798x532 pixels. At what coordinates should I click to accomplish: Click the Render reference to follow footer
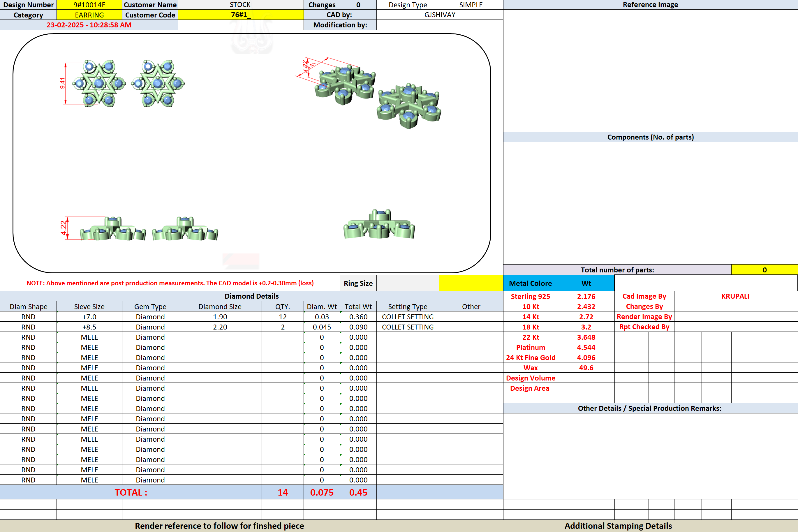click(219, 526)
